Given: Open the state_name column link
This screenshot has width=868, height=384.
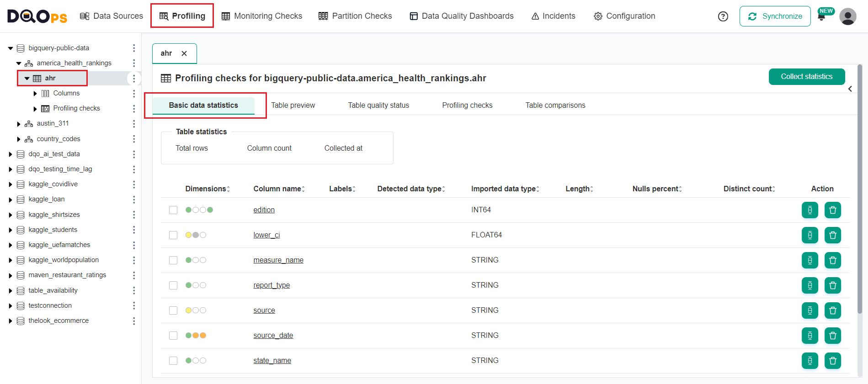Looking at the screenshot, I should pos(272,361).
